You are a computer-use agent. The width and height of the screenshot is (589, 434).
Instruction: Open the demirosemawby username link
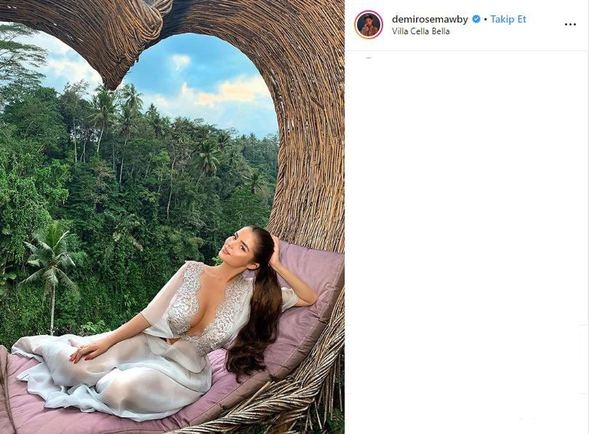[x=430, y=19]
